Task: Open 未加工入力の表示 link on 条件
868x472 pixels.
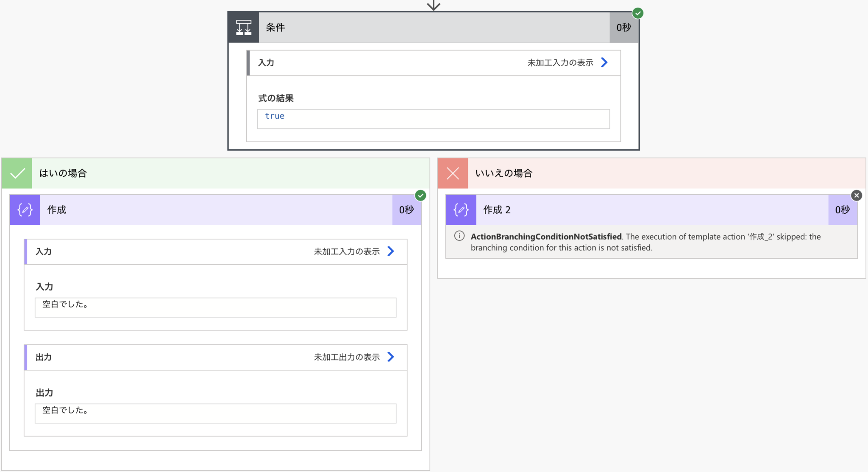Action: click(560, 62)
